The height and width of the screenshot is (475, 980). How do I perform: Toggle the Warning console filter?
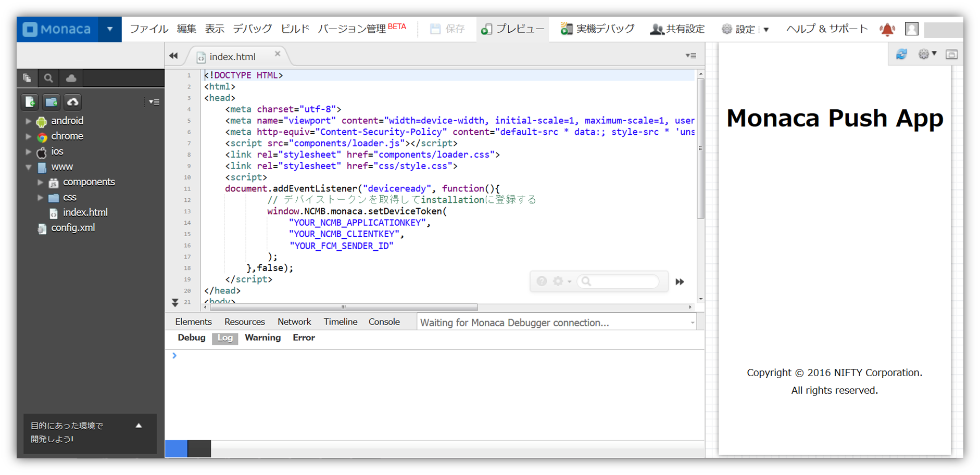(x=262, y=338)
